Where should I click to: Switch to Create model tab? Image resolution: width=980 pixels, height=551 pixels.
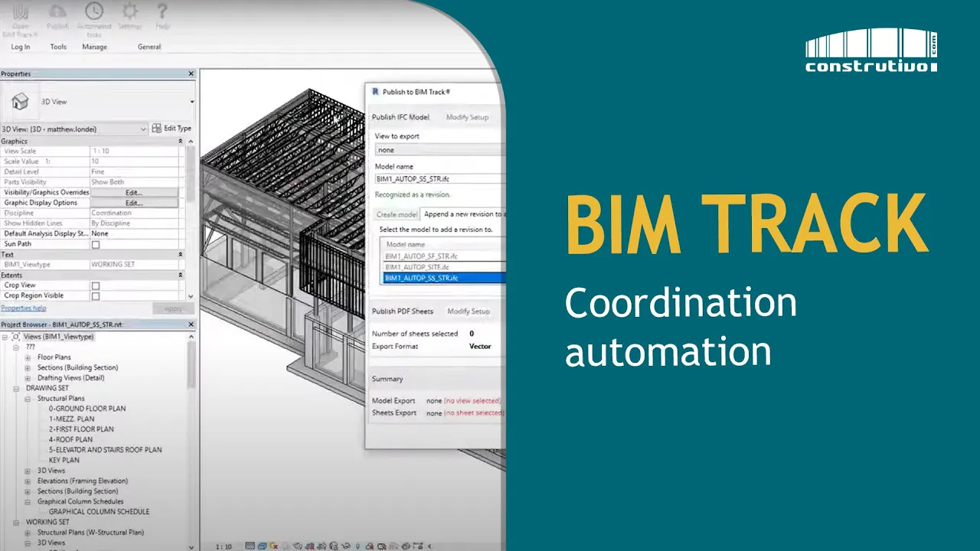click(x=397, y=214)
